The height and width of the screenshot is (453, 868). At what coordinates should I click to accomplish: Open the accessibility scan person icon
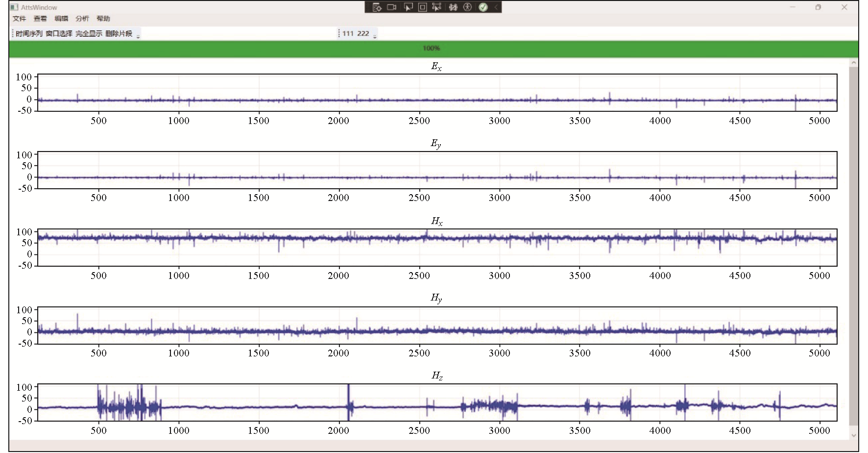pos(468,7)
